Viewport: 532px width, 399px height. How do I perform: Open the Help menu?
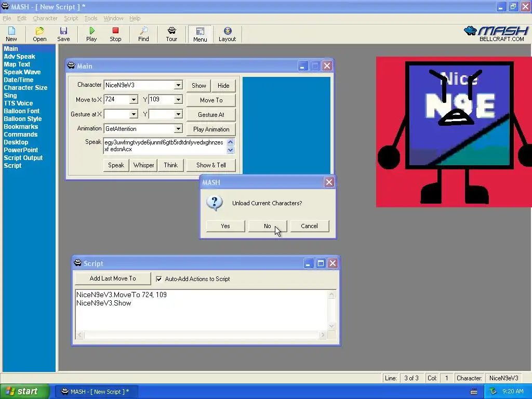click(x=135, y=18)
